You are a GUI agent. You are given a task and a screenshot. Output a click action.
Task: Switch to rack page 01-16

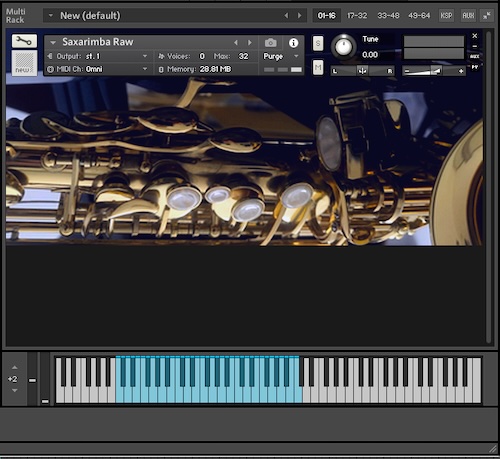point(326,15)
